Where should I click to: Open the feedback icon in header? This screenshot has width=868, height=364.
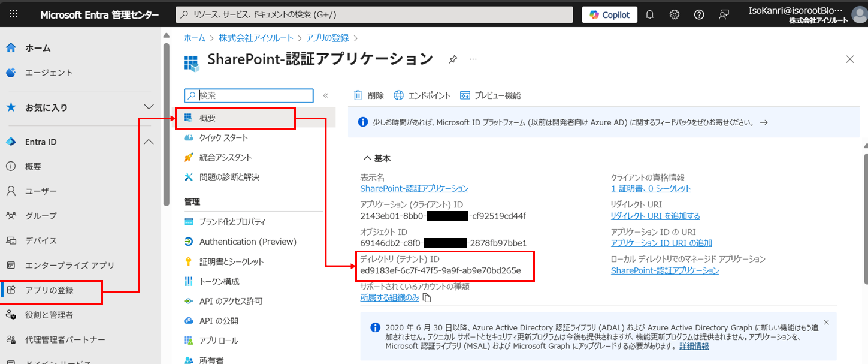click(724, 15)
